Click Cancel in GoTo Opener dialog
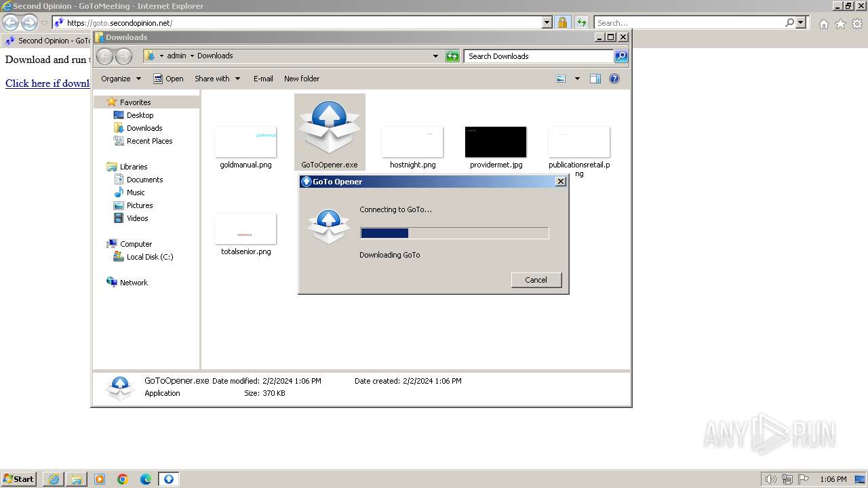Screen dimensions: 868x488 tap(536, 280)
